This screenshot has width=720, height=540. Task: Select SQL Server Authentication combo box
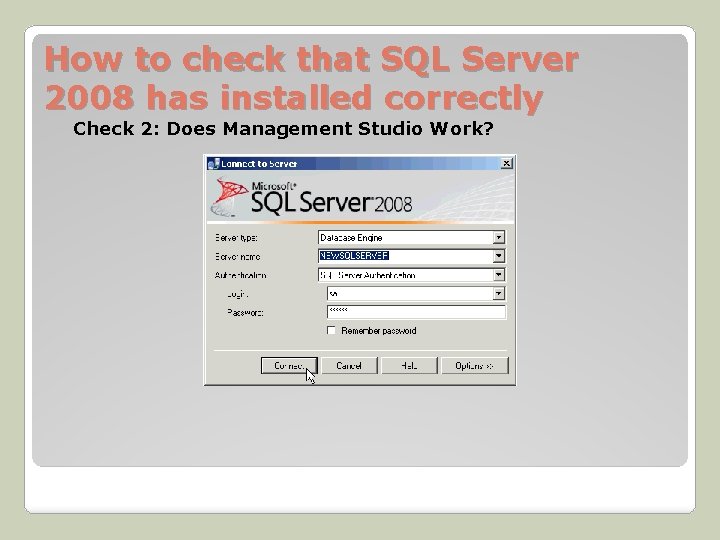(x=411, y=275)
